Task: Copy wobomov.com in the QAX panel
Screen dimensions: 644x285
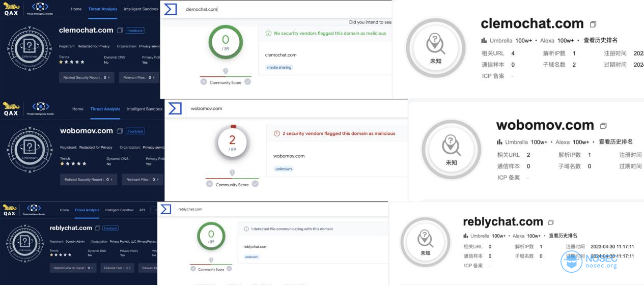Action: click(x=120, y=131)
